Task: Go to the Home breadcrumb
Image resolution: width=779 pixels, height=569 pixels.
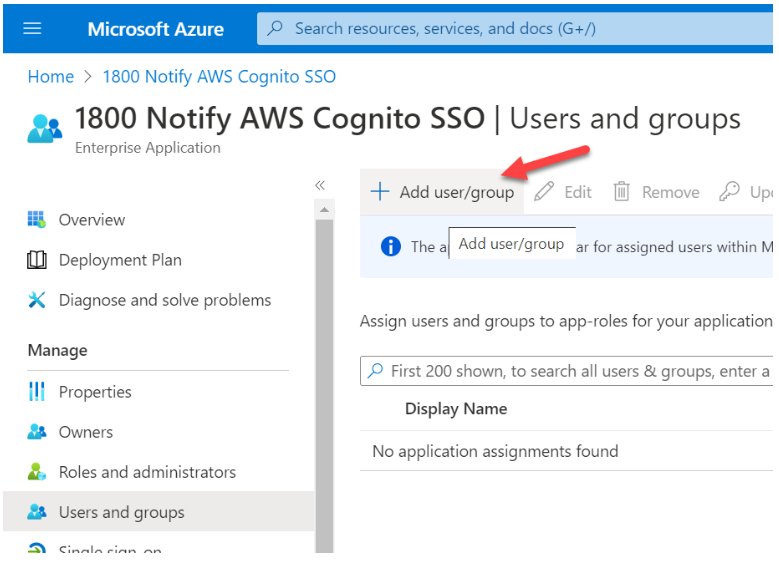Action: [51, 77]
